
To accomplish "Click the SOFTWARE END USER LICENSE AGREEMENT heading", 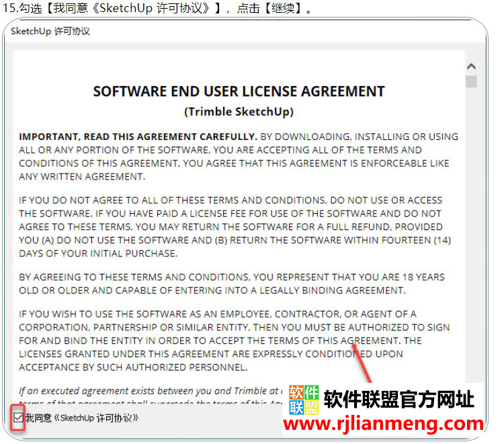I will (239, 91).
